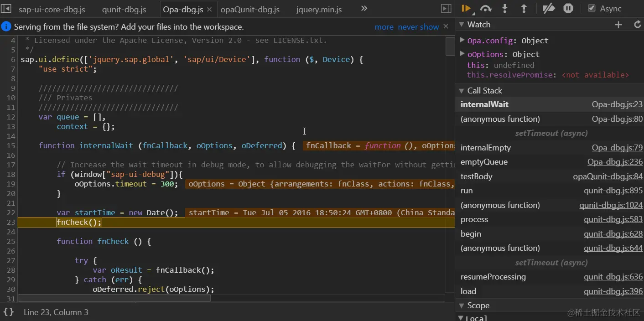
Task: Select the run stack frame
Action: tap(467, 191)
